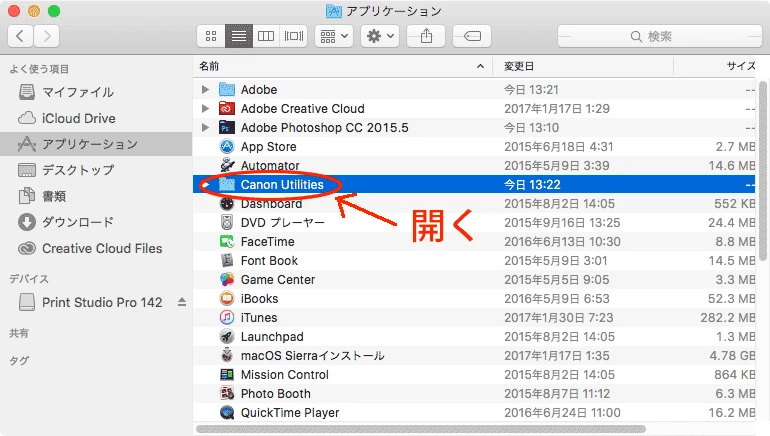Open ダウンロード in the sidebar

coord(96,222)
